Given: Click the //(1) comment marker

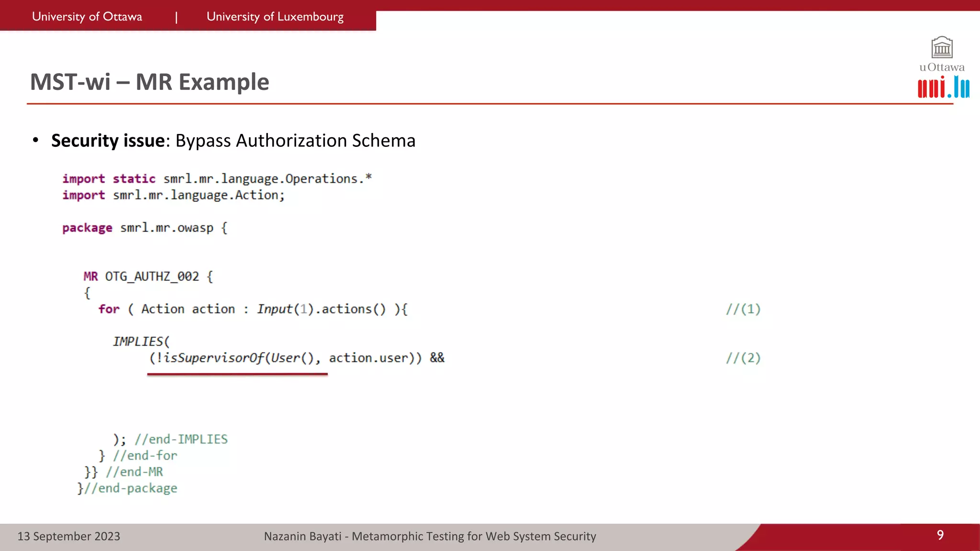Looking at the screenshot, I should pyautogui.click(x=743, y=309).
